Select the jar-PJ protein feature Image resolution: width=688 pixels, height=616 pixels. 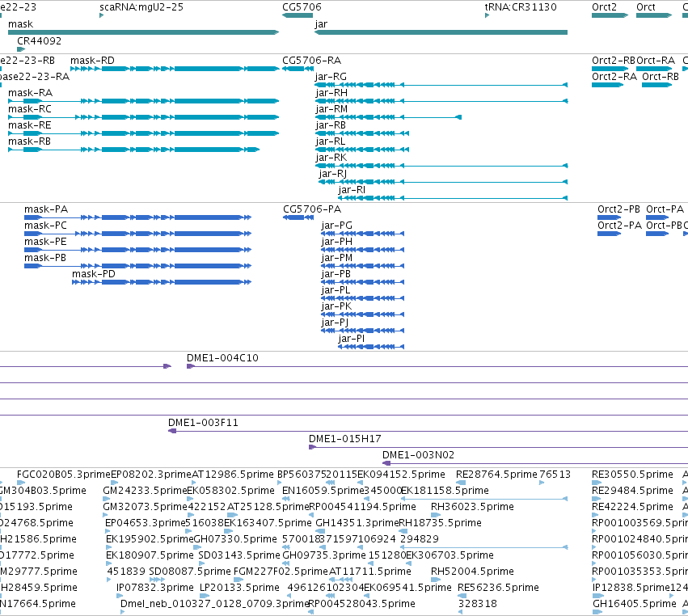tap(363, 331)
